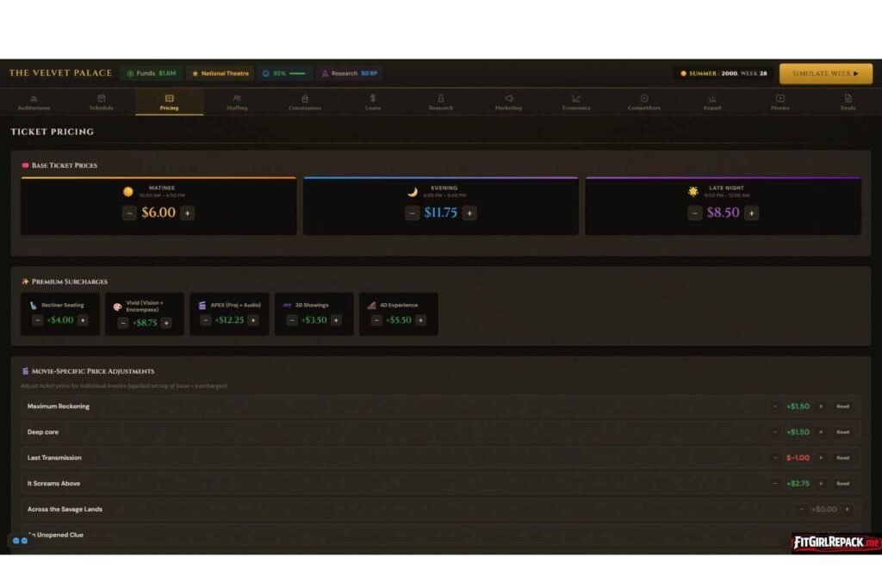The height and width of the screenshot is (588, 882).
Task: Show the Report tab
Action: point(712,102)
